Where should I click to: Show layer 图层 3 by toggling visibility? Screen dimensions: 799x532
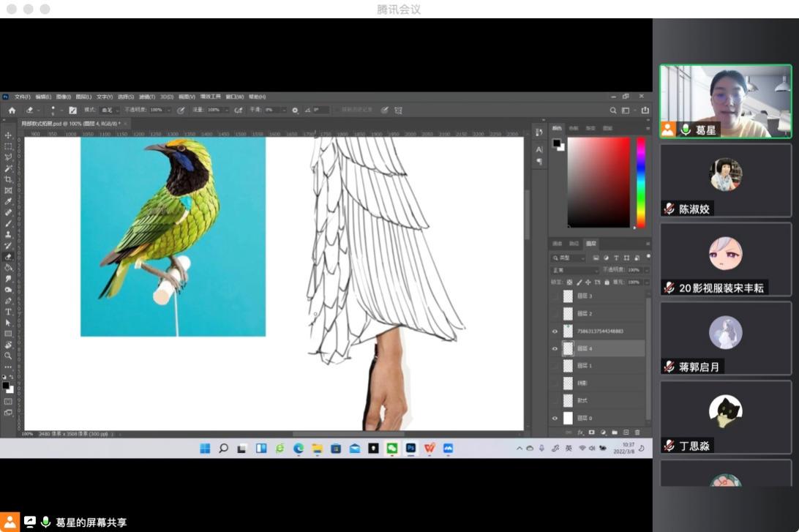click(555, 296)
